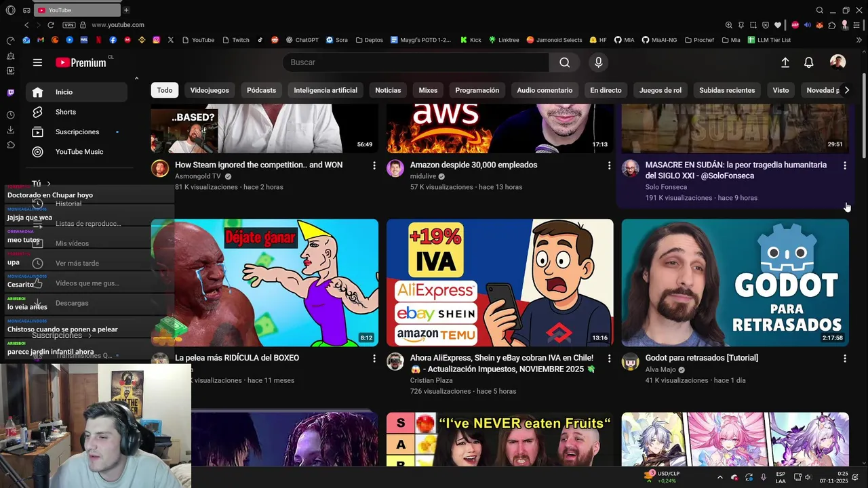The height and width of the screenshot is (488, 868).
Task: Open Suscripciones in the sidebar
Action: click(77, 131)
